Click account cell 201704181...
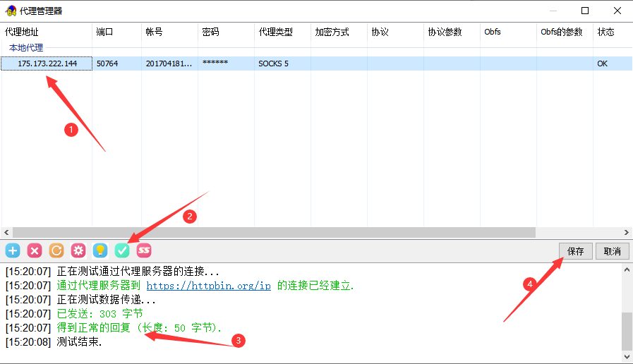Viewport: 633px width, 364px height. pyautogui.click(x=169, y=63)
